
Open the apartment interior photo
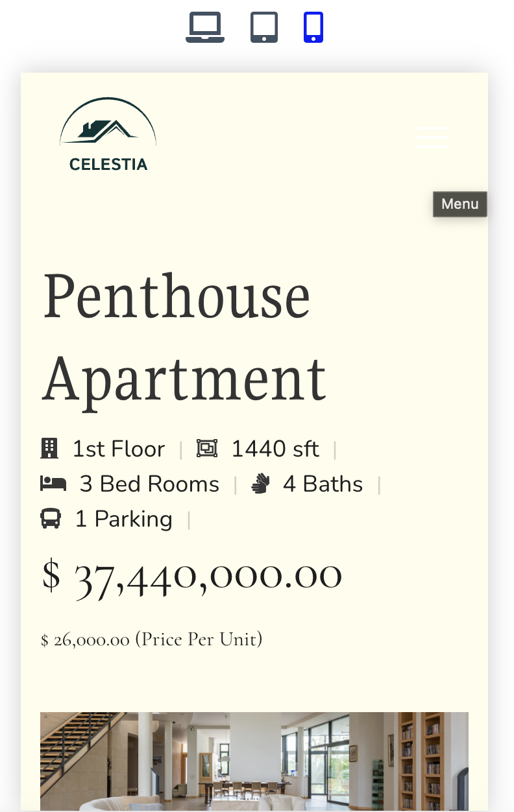point(254,761)
